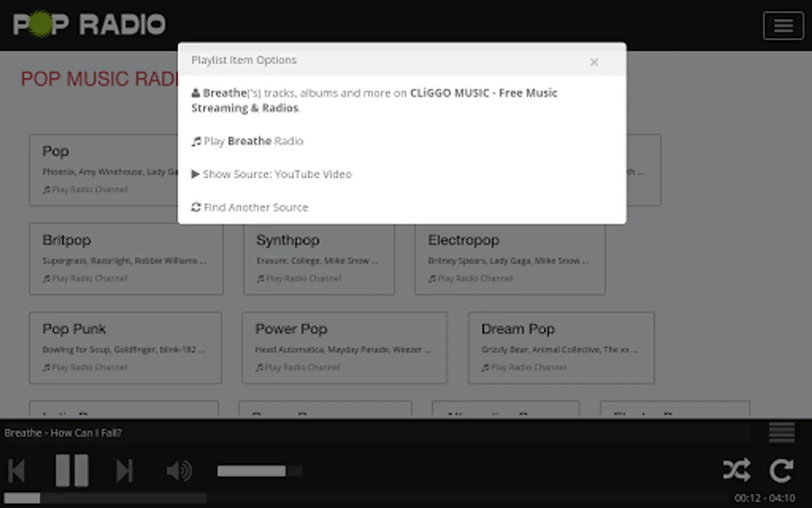
Task: Click Electropop artists Britney Spears text
Action: click(x=509, y=261)
